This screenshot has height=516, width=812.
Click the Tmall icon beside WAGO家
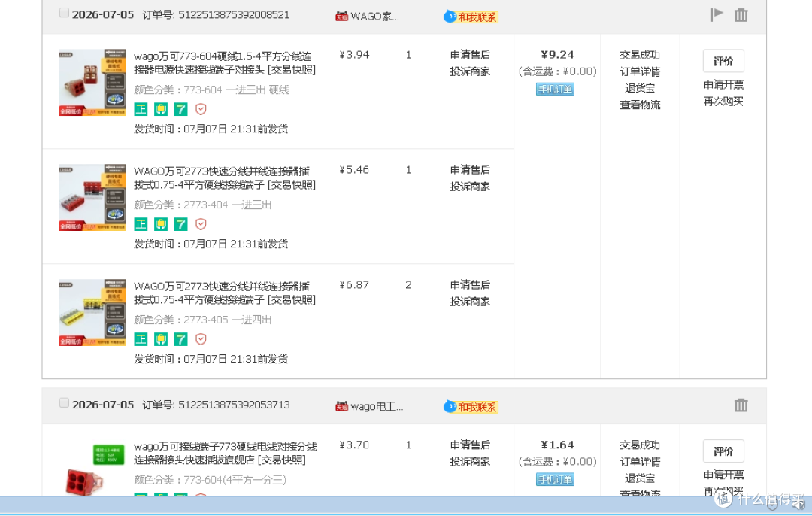341,17
